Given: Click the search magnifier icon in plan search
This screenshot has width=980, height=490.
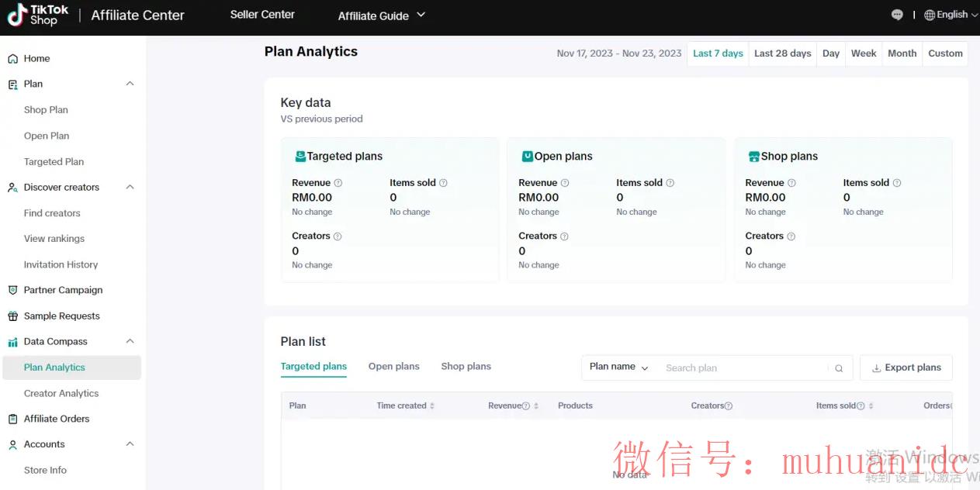Looking at the screenshot, I should click(x=839, y=368).
